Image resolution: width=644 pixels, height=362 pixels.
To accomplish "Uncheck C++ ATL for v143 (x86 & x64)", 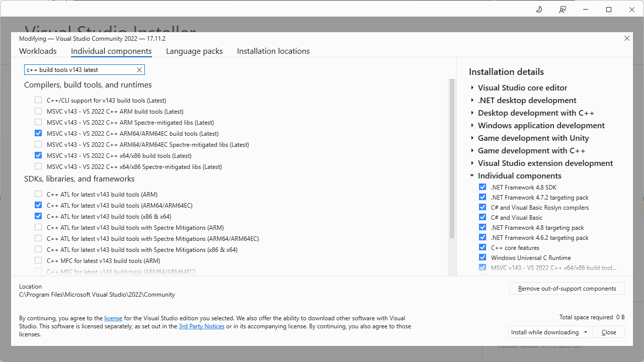I will [38, 217].
